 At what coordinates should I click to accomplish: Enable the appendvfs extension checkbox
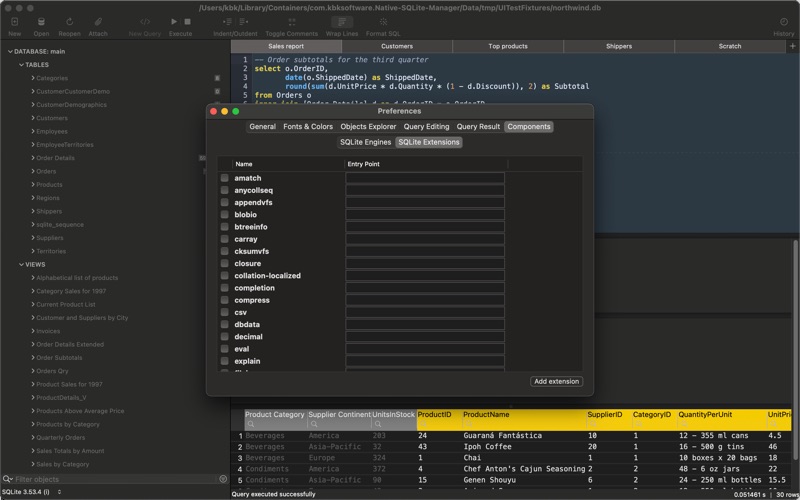point(224,203)
